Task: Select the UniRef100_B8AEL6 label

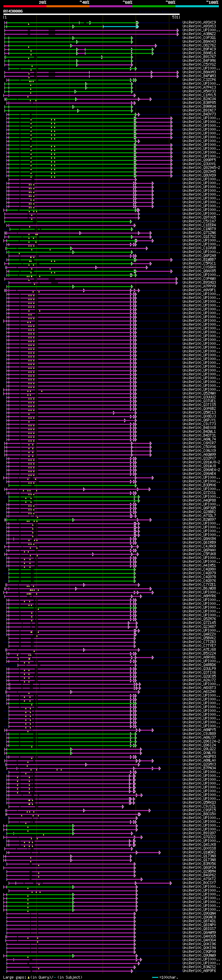Action: [x=199, y=53]
